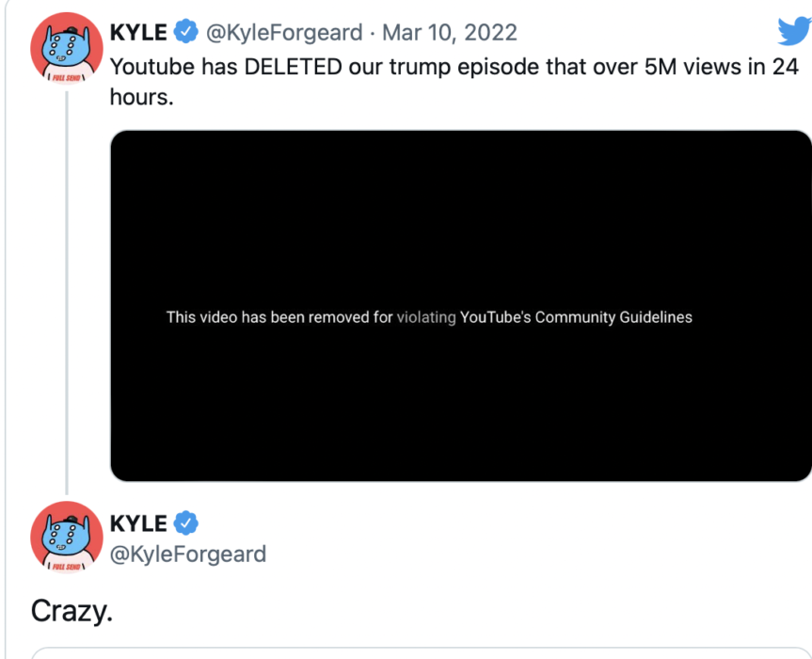Open the top KYLE display name
Screen dimensions: 812x659
tap(138, 32)
